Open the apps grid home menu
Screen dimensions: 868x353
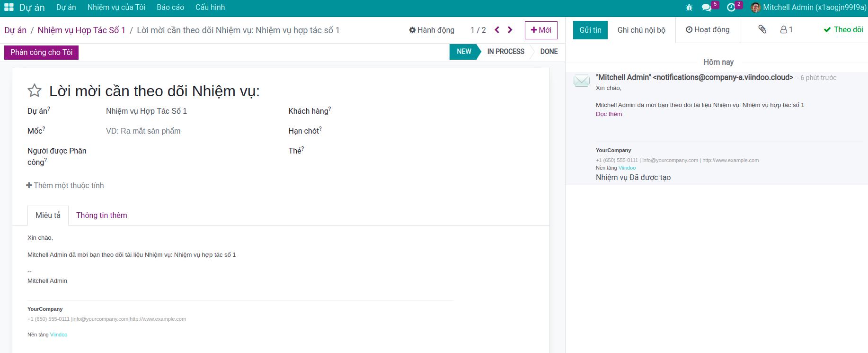point(9,8)
